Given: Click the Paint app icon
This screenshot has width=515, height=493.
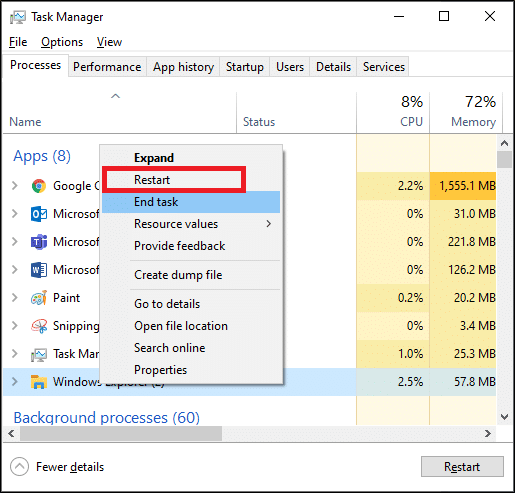Looking at the screenshot, I should 39,298.
